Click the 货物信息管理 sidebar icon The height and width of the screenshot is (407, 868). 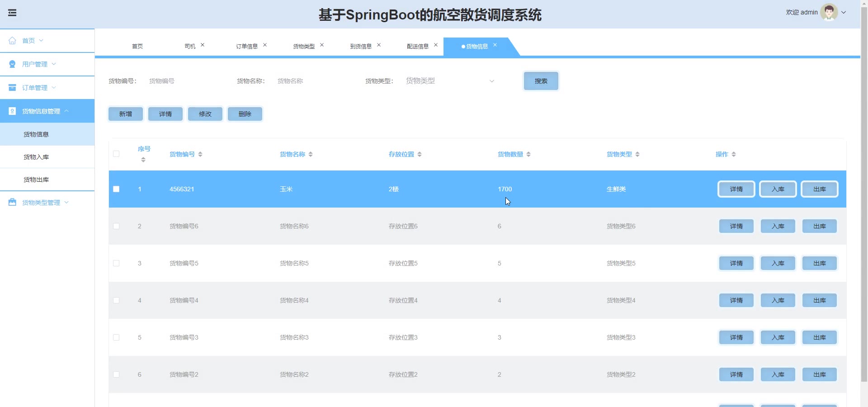pos(12,111)
